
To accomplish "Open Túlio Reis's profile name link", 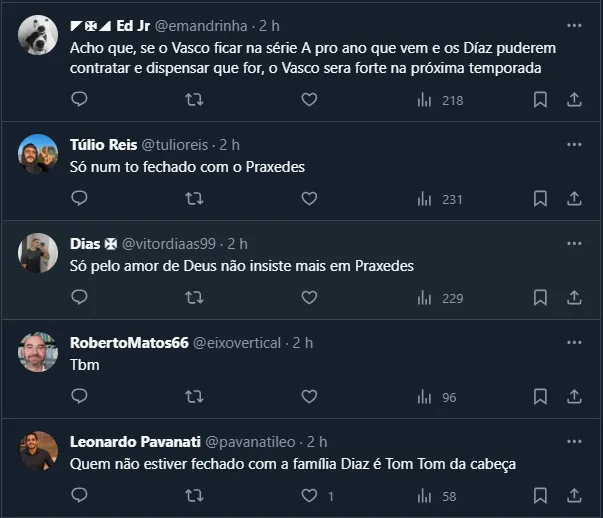I will pyautogui.click(x=102, y=145).
